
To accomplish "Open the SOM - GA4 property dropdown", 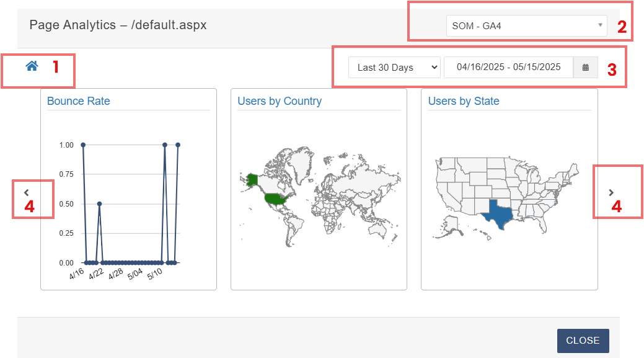I will [x=527, y=26].
